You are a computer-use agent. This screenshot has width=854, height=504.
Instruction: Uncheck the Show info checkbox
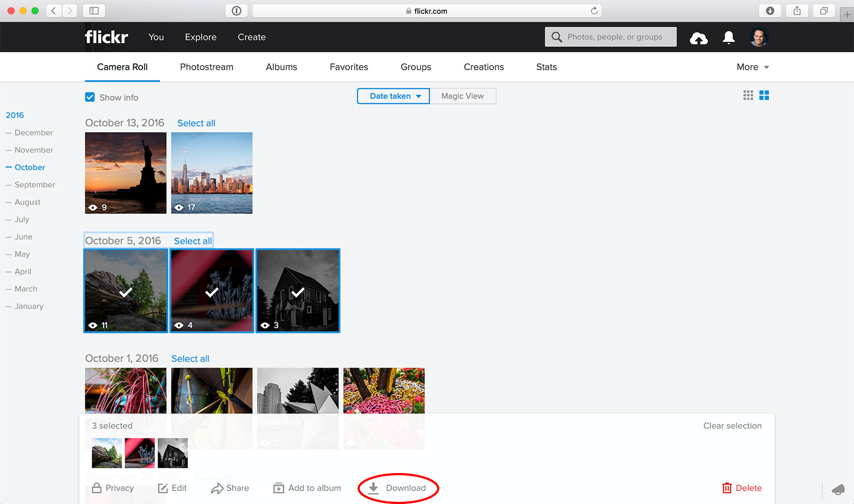click(x=90, y=97)
